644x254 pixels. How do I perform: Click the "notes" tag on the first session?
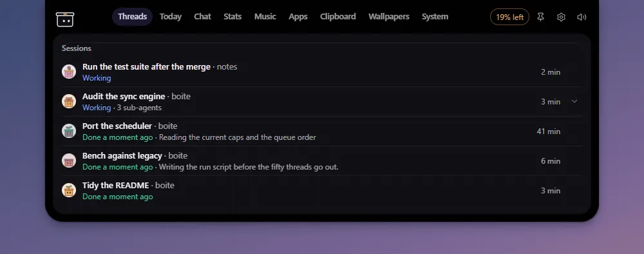(227, 66)
